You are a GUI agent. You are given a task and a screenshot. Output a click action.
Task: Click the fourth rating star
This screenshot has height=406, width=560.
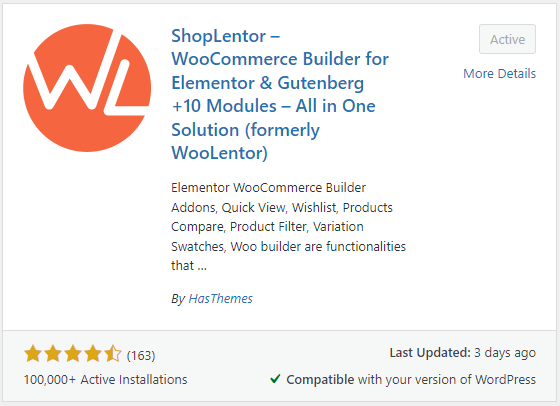[x=93, y=354]
